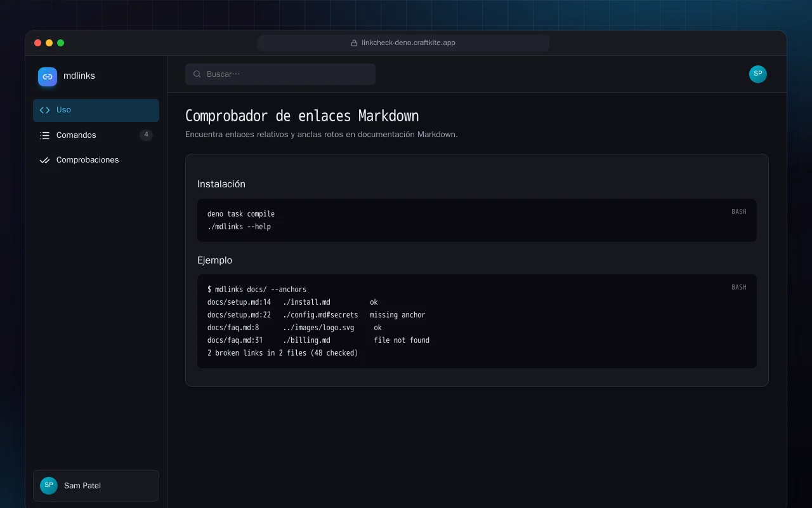Open the SP avatar in the top bar

pos(758,74)
